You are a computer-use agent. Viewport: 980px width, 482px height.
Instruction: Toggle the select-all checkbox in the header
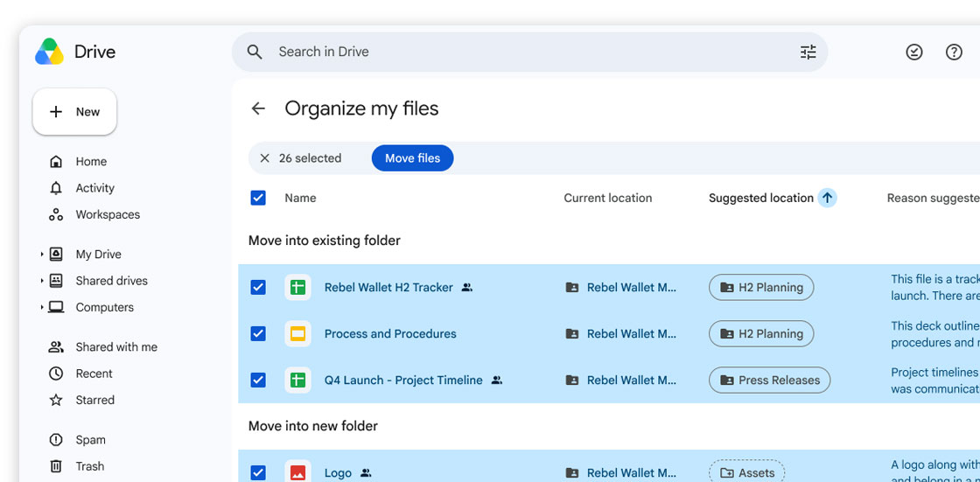click(x=258, y=199)
